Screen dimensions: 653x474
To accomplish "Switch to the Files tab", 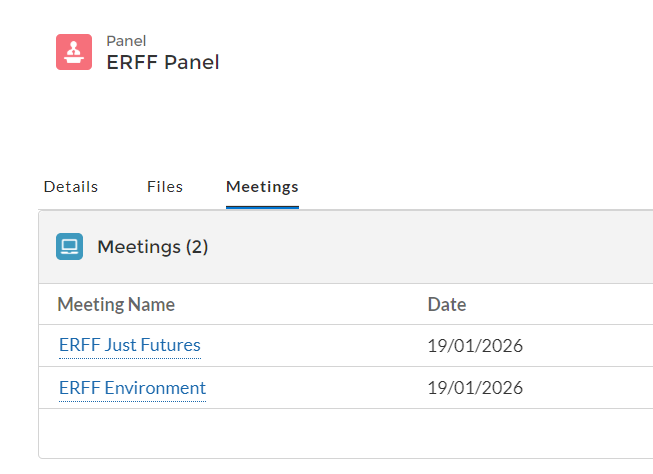I will pyautogui.click(x=165, y=187).
